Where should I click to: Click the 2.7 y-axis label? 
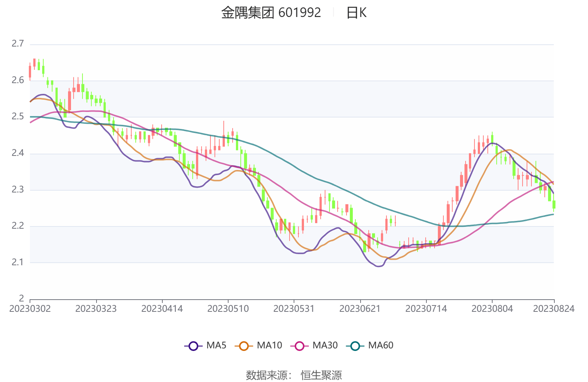pyautogui.click(x=18, y=44)
